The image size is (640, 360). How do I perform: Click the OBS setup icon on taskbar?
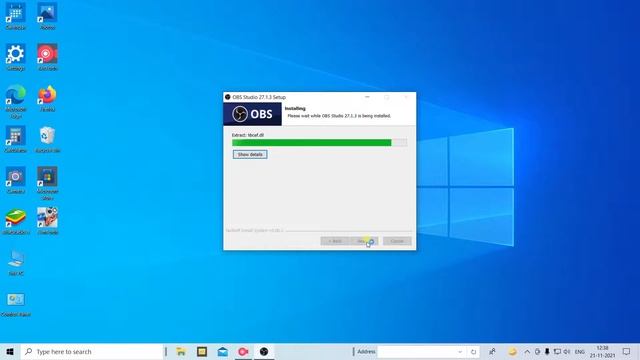[264, 351]
